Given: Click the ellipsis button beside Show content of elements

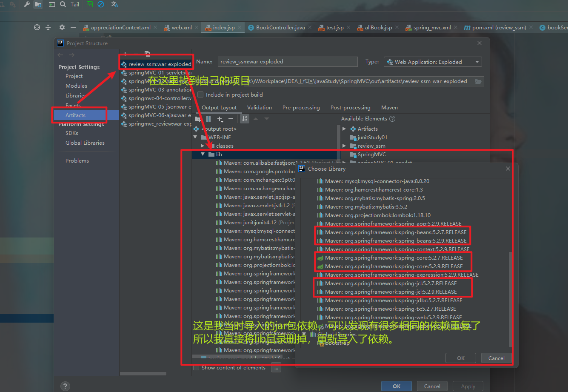Looking at the screenshot, I should 276,368.
